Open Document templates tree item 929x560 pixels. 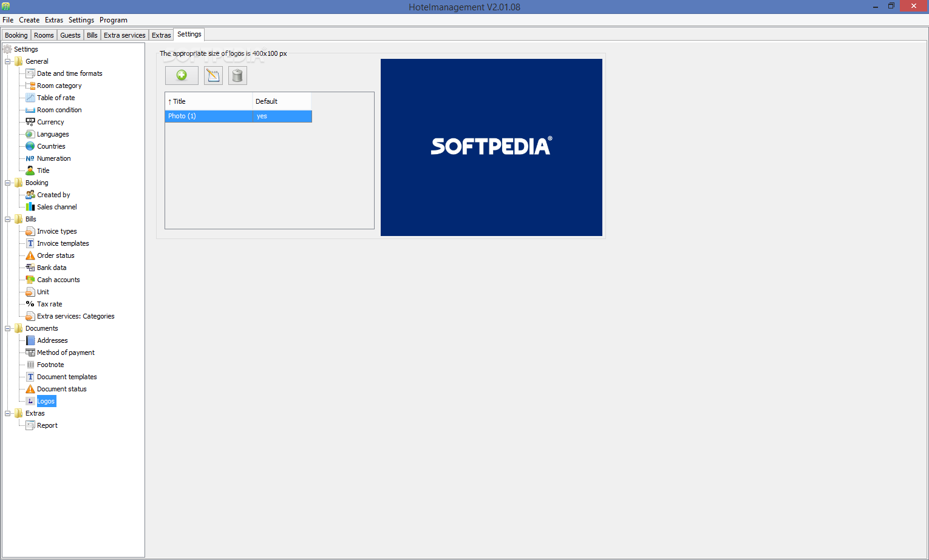tap(67, 377)
